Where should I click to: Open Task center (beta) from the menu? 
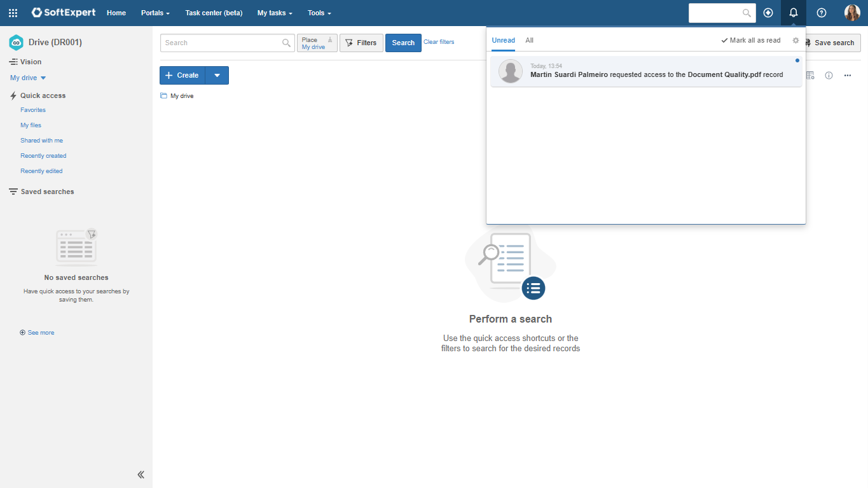(213, 13)
